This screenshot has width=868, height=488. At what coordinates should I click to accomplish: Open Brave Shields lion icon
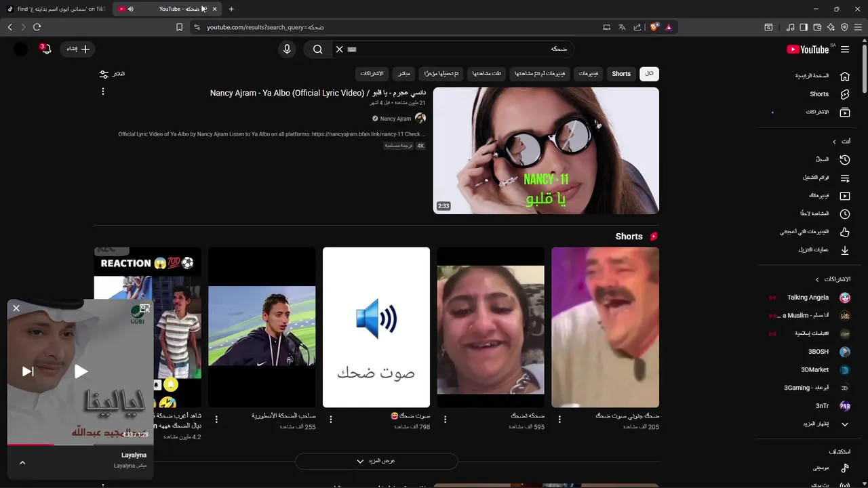point(654,27)
